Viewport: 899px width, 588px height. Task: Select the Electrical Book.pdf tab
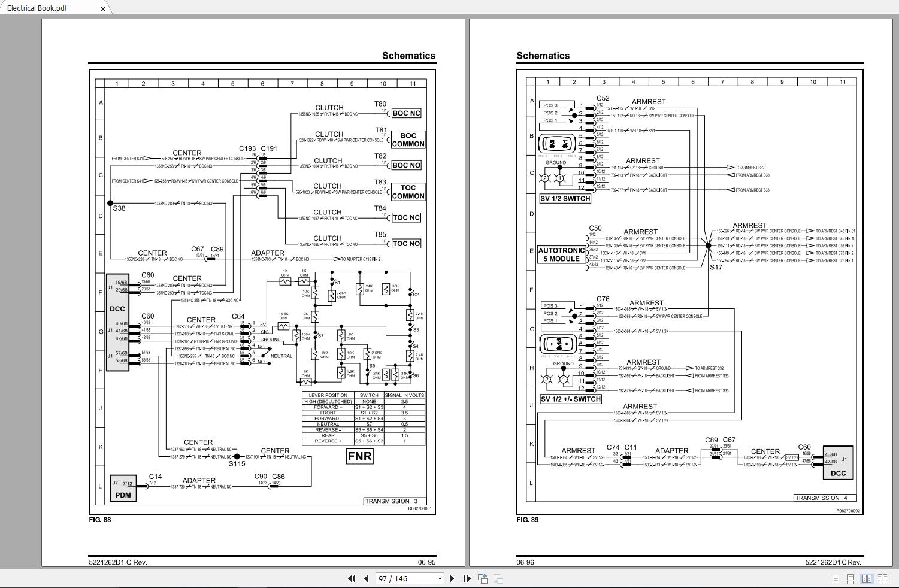(x=37, y=8)
